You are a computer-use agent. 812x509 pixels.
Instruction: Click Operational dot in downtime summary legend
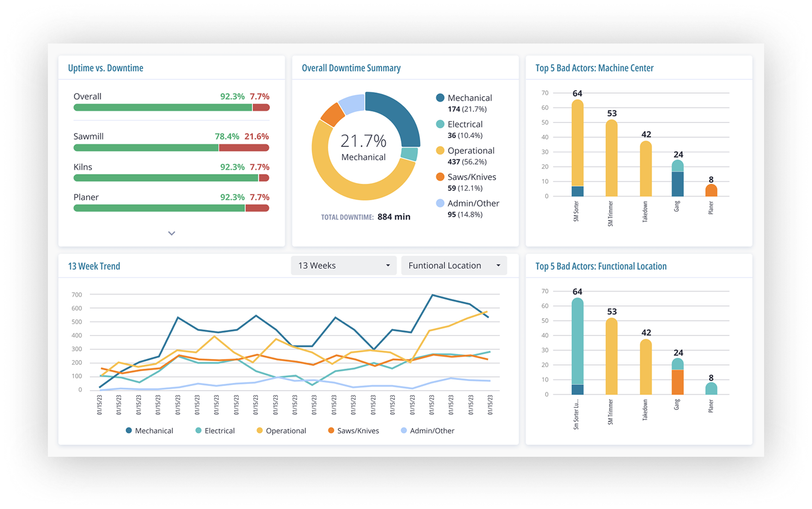pyautogui.click(x=440, y=151)
